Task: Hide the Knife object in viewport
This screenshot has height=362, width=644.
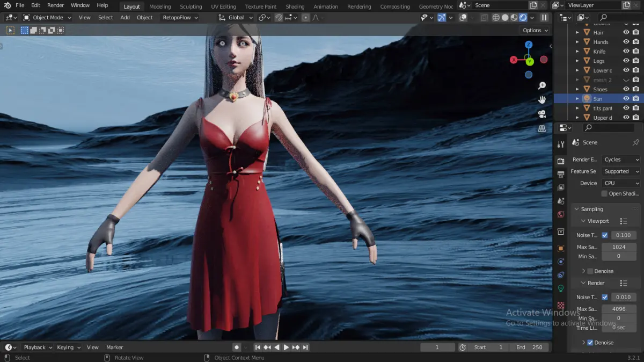Action: pos(626,52)
